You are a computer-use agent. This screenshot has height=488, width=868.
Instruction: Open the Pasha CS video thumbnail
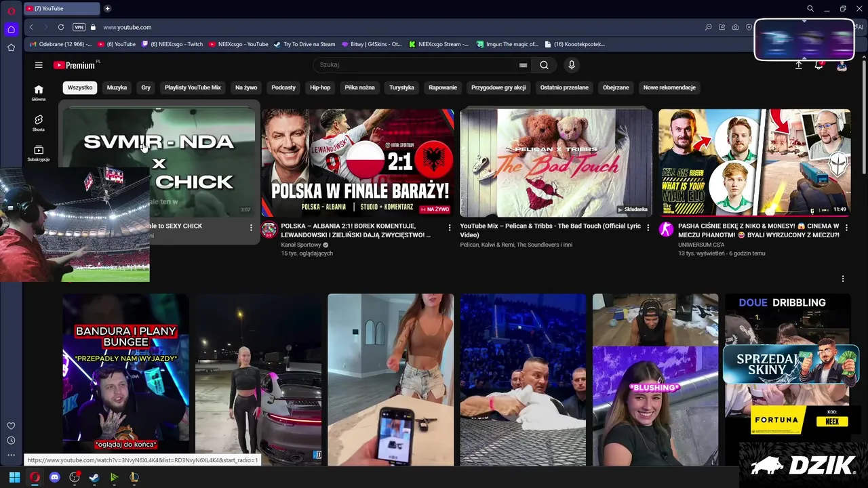click(x=754, y=163)
